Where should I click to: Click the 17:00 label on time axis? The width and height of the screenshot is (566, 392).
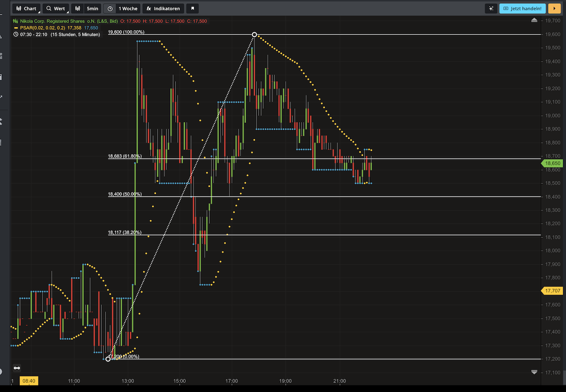pyautogui.click(x=232, y=381)
